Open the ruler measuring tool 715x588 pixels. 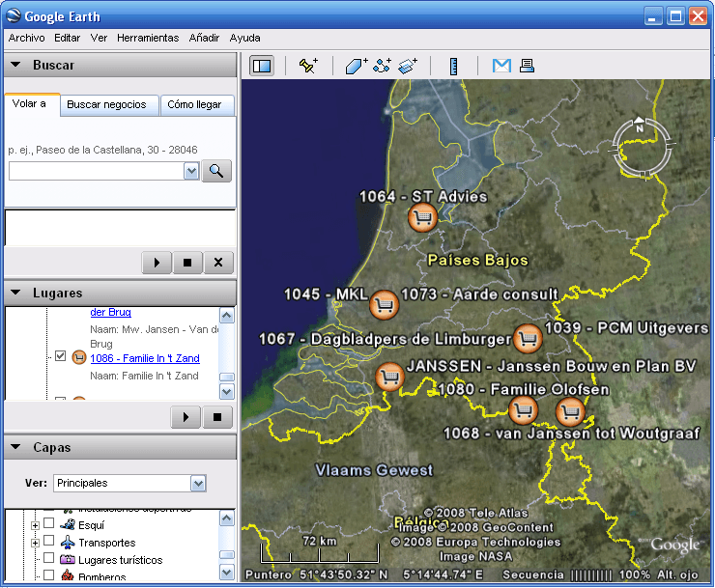pos(453,66)
